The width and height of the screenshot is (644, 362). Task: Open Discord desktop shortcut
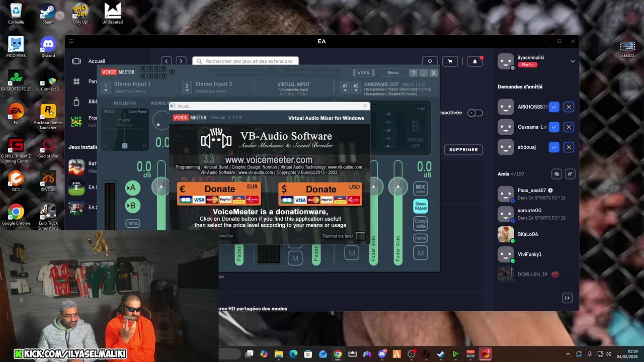(48, 47)
